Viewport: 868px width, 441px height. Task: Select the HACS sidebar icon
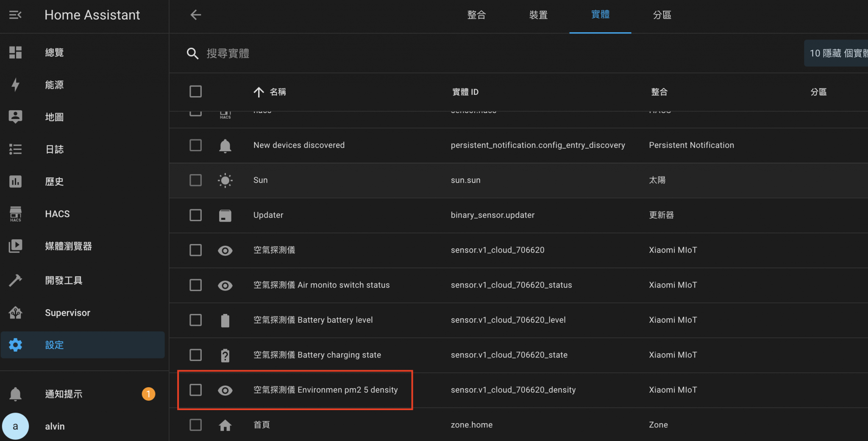click(16, 214)
